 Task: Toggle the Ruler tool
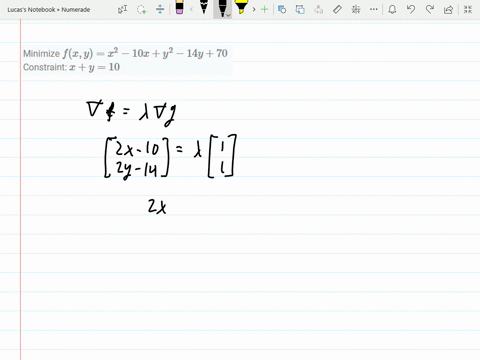click(x=337, y=9)
